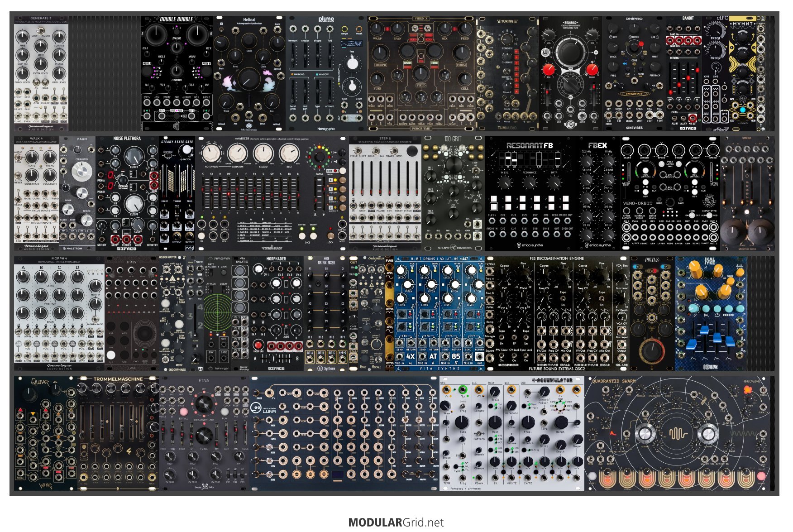This screenshot has height=532, width=793.
Task: Click the NOTE VALUE knob on meloDICER
Action: pyautogui.click(x=211, y=154)
